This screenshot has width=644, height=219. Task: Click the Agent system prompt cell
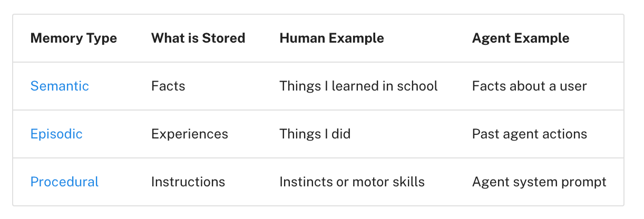coord(539,182)
